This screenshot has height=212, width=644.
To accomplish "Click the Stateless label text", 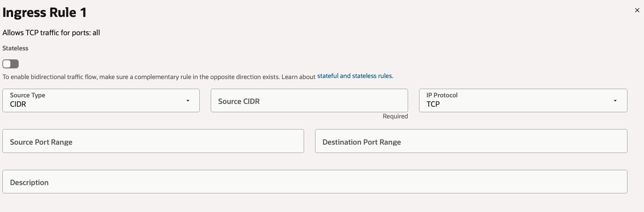I will click(x=15, y=48).
